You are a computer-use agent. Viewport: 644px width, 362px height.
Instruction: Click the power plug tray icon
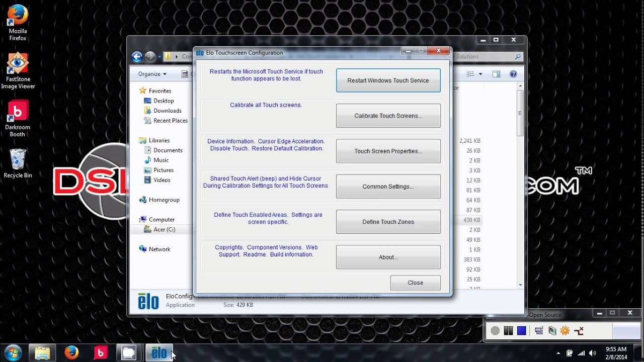tap(570, 353)
